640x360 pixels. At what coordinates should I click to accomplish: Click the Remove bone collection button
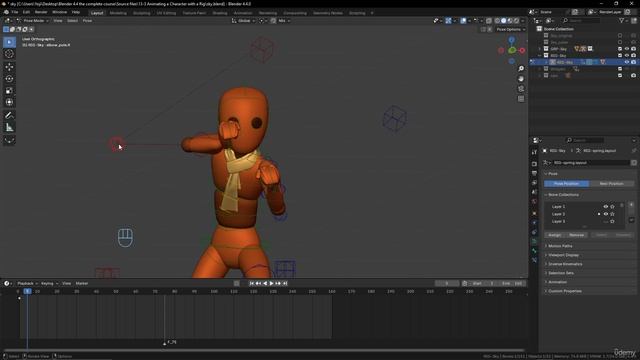tap(577, 235)
